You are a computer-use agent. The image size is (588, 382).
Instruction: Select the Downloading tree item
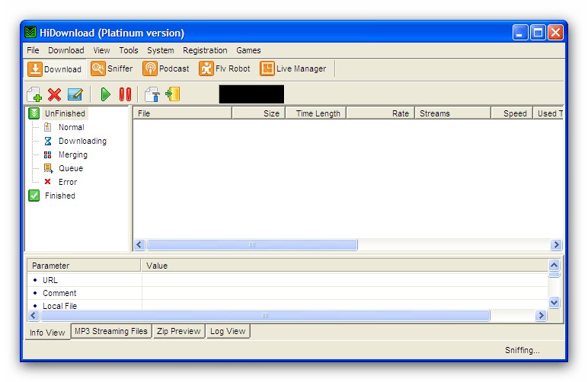82,142
